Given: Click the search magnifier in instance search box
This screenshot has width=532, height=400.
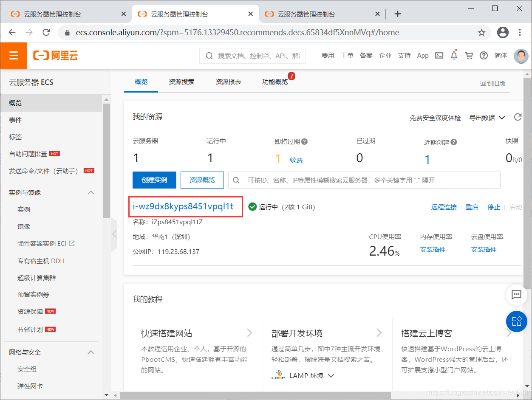Looking at the screenshot, I should 236,180.
